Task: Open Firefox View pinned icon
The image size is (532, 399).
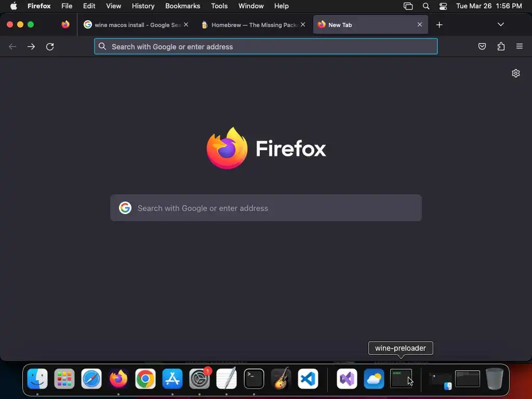Action: coord(65,24)
